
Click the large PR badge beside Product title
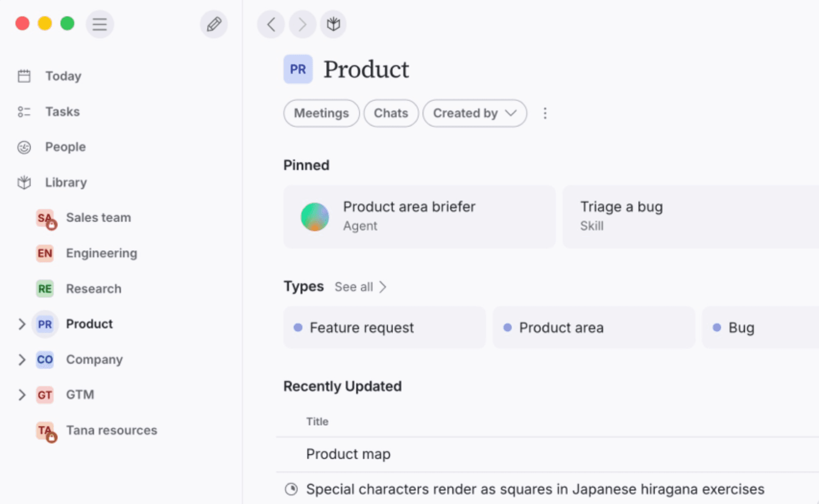[298, 69]
